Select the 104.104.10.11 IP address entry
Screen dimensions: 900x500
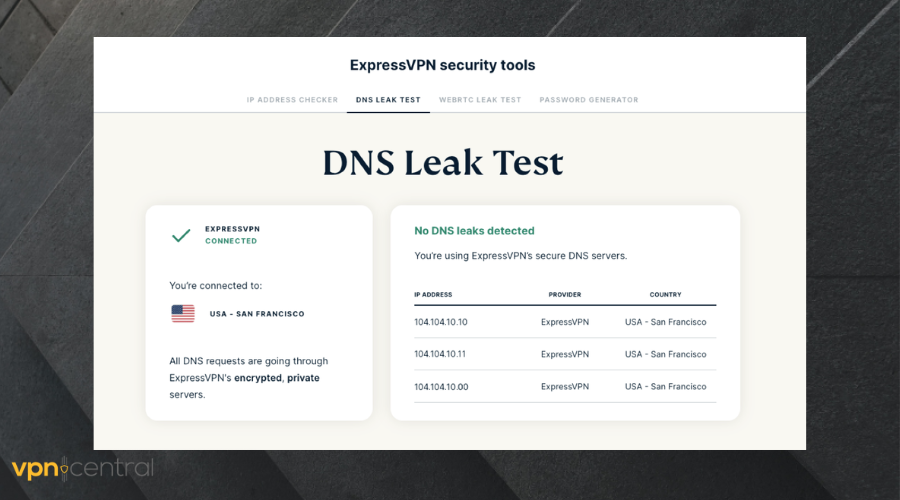(x=441, y=354)
